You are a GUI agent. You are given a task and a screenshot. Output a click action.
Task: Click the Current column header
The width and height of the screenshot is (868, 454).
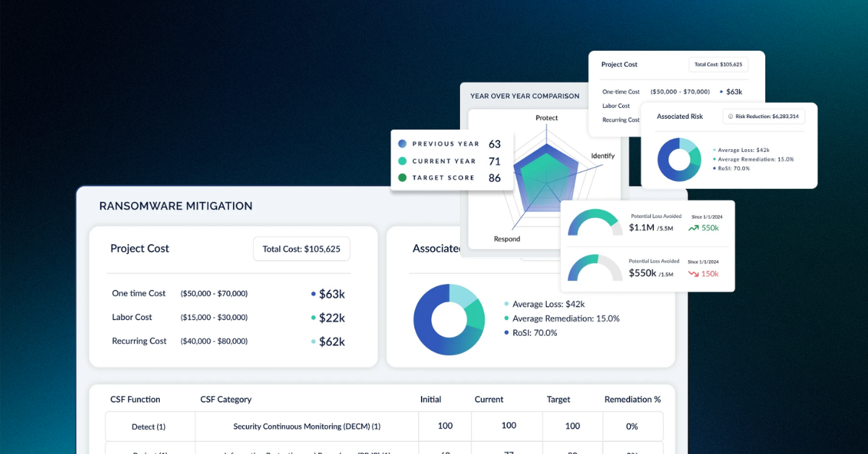489,400
